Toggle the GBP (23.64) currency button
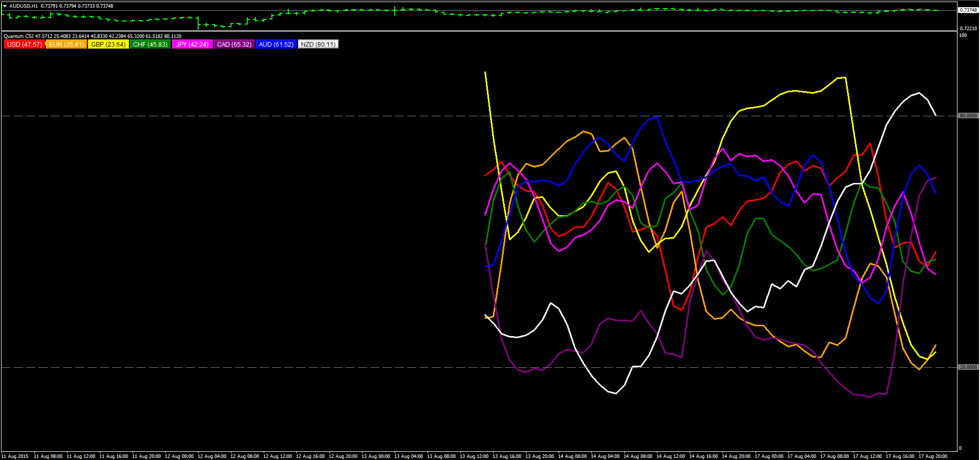Image resolution: width=980 pixels, height=460 pixels. tap(108, 45)
